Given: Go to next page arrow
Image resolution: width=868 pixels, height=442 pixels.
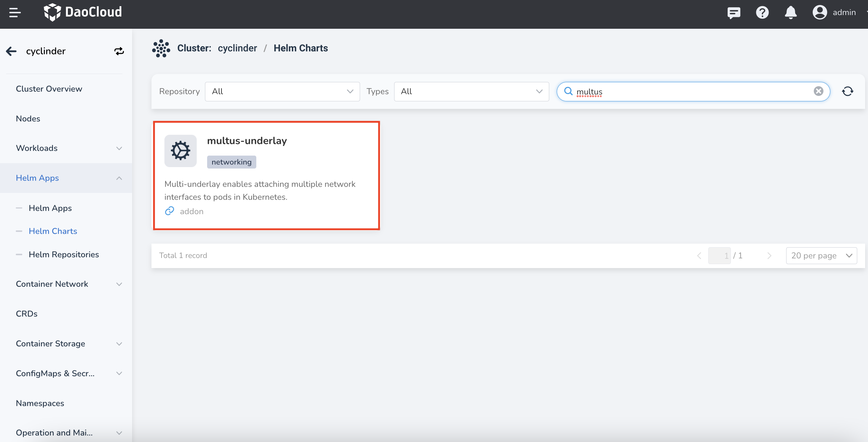Looking at the screenshot, I should 769,255.
